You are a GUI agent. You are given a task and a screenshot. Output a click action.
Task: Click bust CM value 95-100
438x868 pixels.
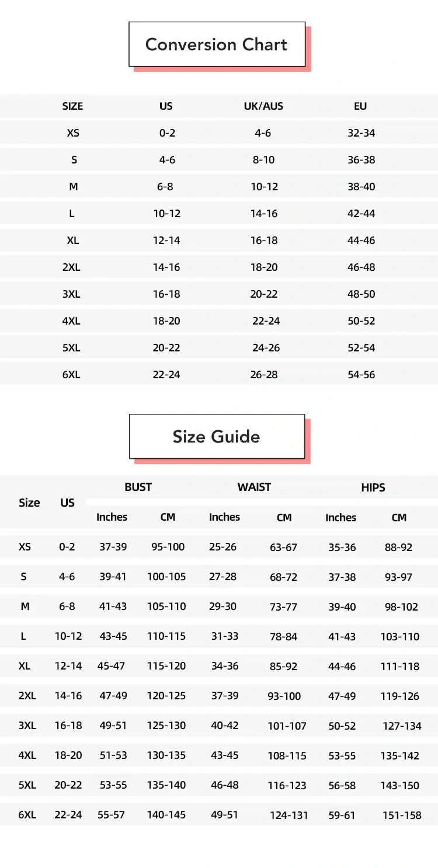(168, 547)
